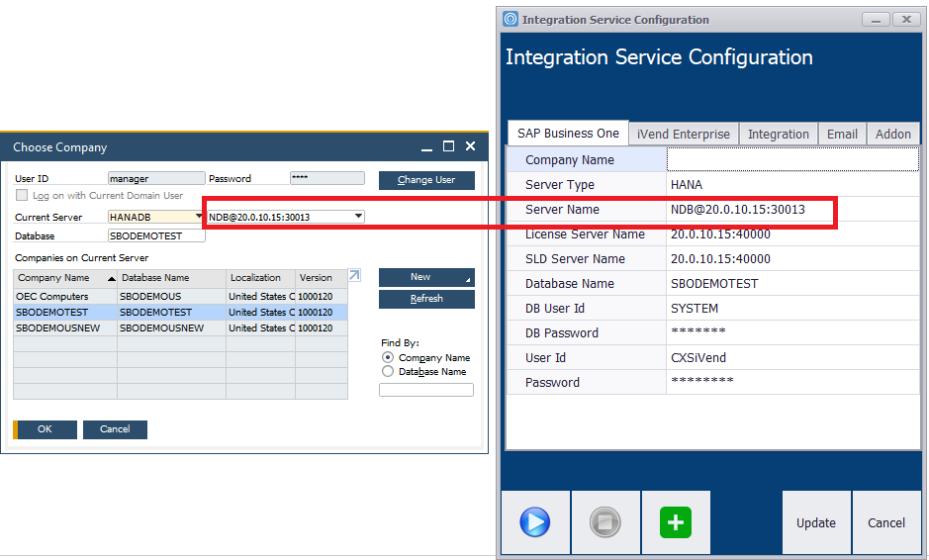The image size is (929, 560).
Task: Sort by Company Name column arrow
Action: [x=112, y=279]
